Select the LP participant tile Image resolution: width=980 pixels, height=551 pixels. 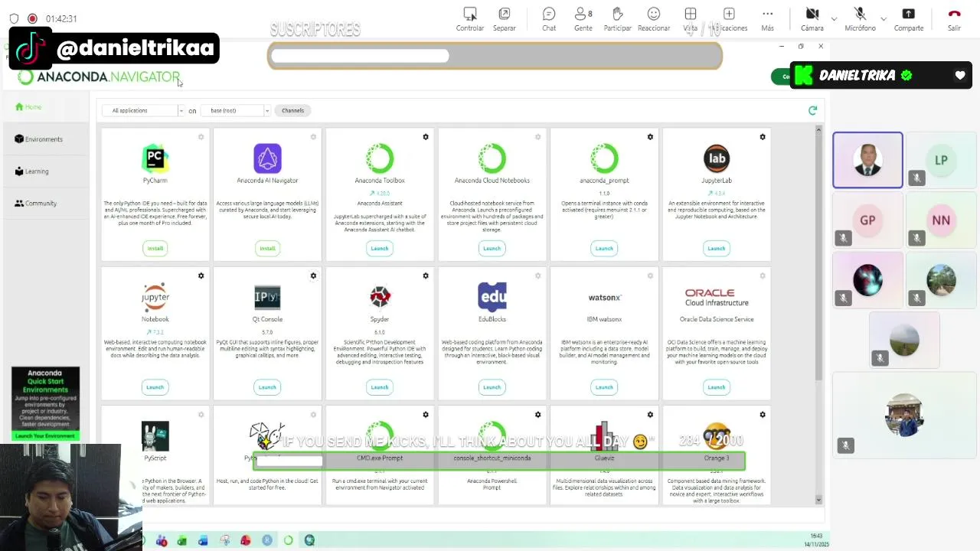[x=941, y=160]
